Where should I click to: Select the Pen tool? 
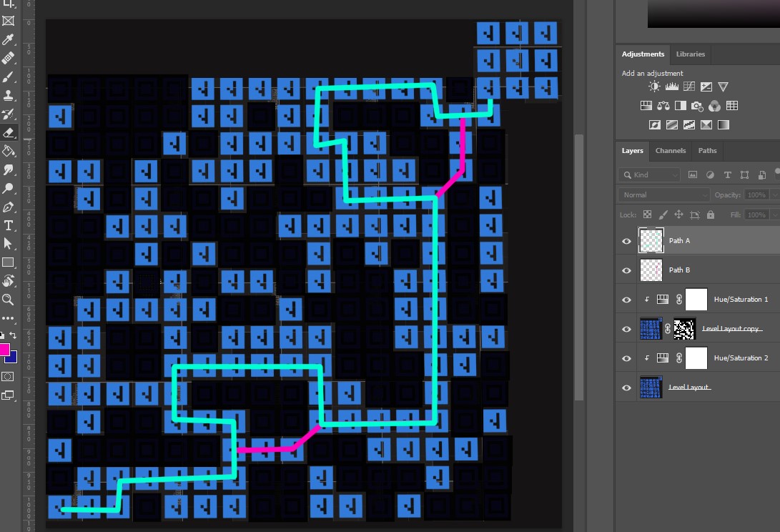click(8, 207)
